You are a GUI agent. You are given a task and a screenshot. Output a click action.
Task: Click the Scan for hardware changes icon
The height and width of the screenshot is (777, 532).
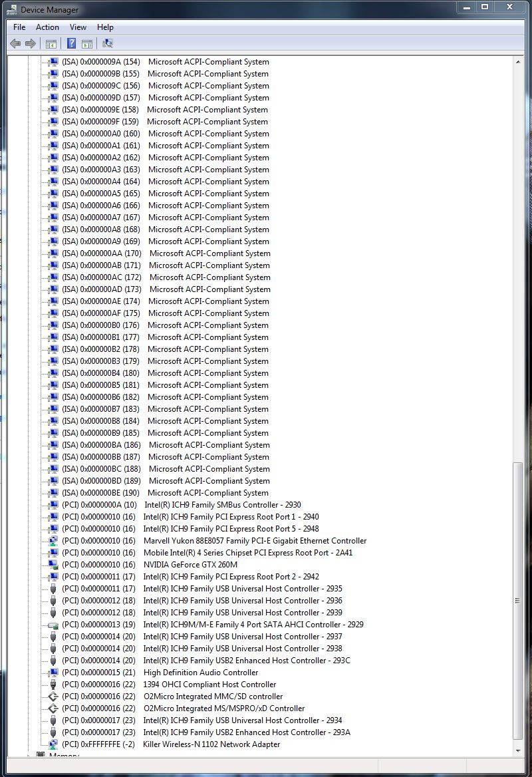[x=107, y=44]
